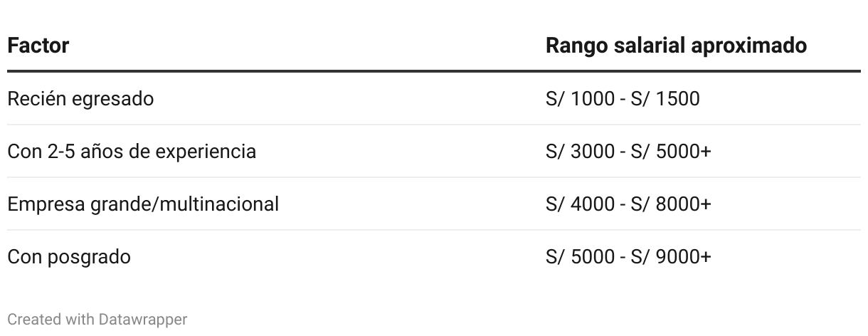Click the S/ 8000+ salary value
The image size is (868, 336).
(671, 204)
